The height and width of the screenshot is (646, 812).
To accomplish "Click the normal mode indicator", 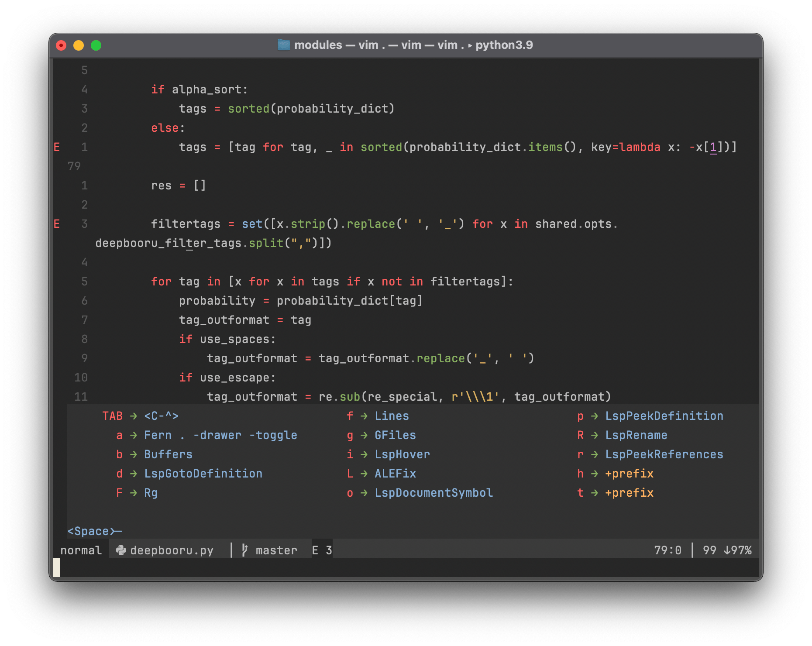I will coord(81,550).
